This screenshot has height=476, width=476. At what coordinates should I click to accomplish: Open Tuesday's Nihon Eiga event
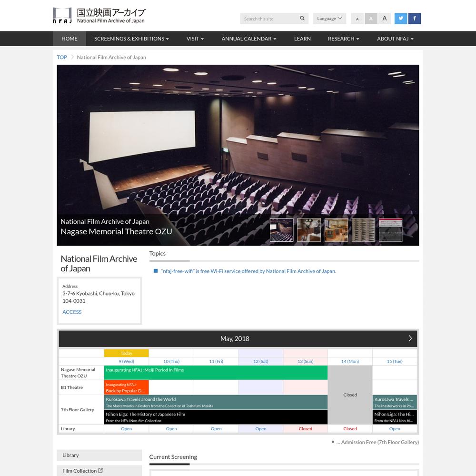click(395, 417)
